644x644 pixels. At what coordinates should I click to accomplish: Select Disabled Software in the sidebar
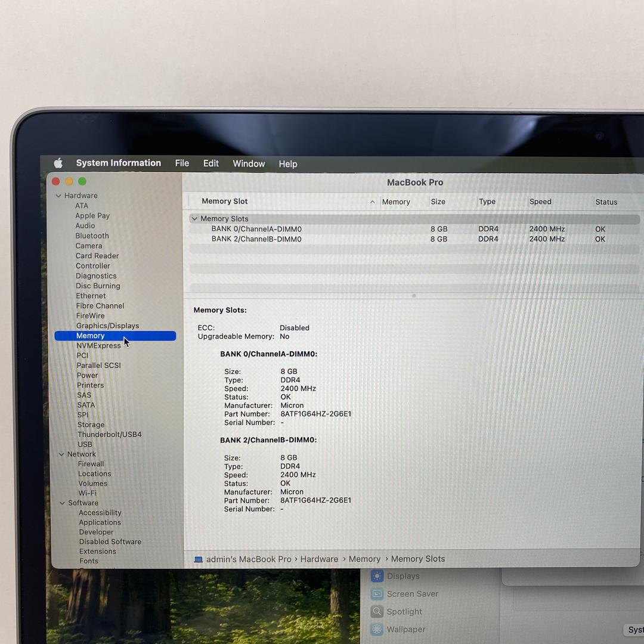pyautogui.click(x=110, y=541)
